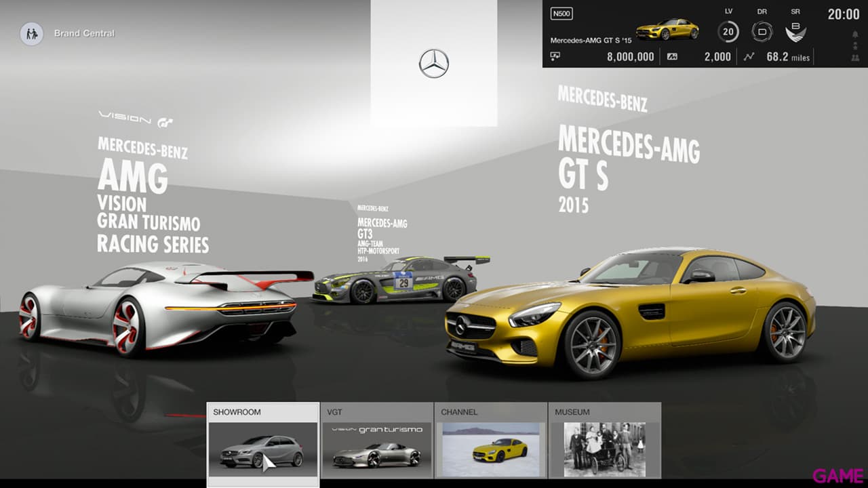This screenshot has width=868, height=488.
Task: Click the '8,000,000' credits value
Action: coord(631,57)
